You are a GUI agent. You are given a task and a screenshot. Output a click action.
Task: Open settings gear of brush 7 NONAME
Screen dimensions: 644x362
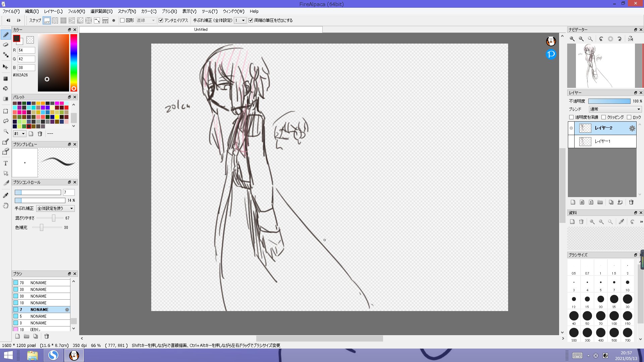67,310
